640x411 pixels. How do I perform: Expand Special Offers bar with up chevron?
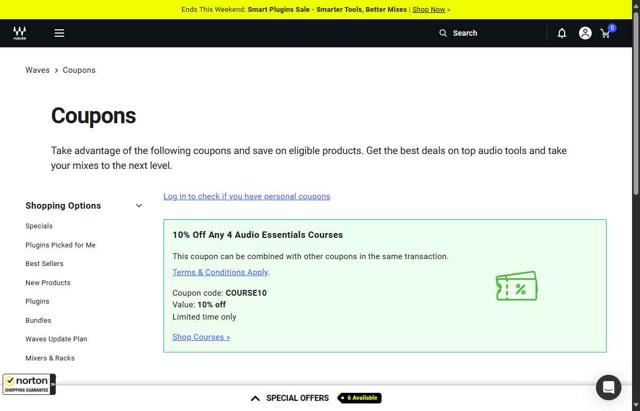[x=255, y=398]
